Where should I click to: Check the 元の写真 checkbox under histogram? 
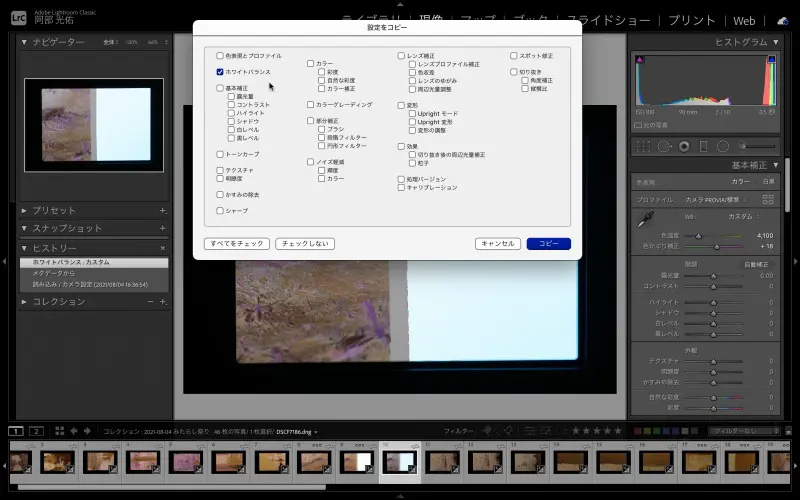pyautogui.click(x=638, y=125)
